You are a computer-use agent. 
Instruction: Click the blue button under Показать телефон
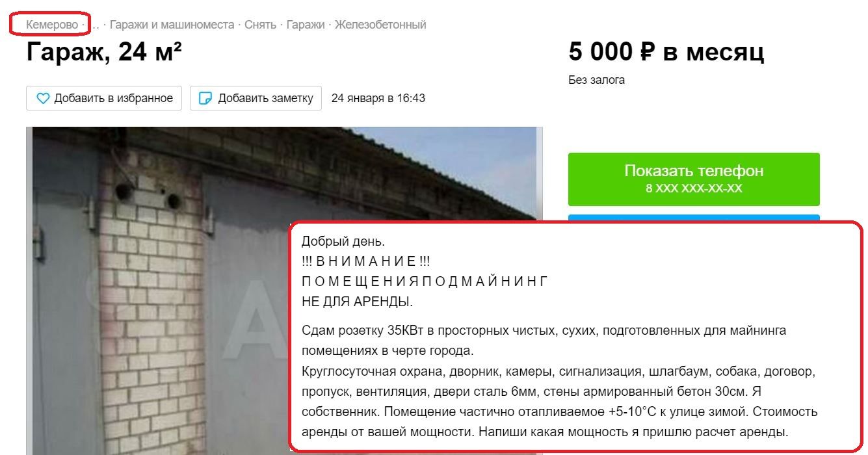coord(694,218)
